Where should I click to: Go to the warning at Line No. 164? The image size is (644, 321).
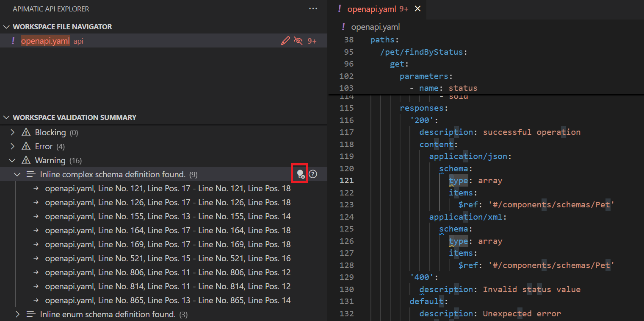168,230
